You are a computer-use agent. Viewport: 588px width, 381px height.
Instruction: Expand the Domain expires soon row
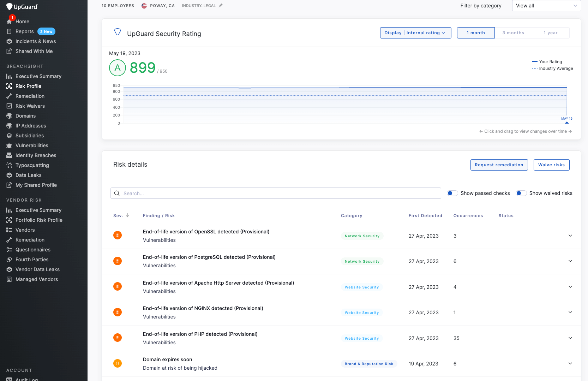tap(570, 363)
